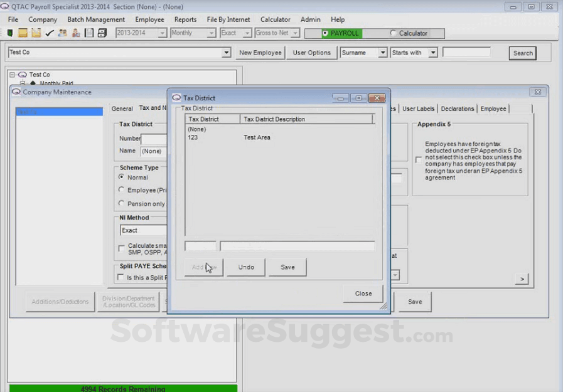The height and width of the screenshot is (392, 563).
Task: Open the 2013-2014 tax year dropdown
Action: [161, 33]
